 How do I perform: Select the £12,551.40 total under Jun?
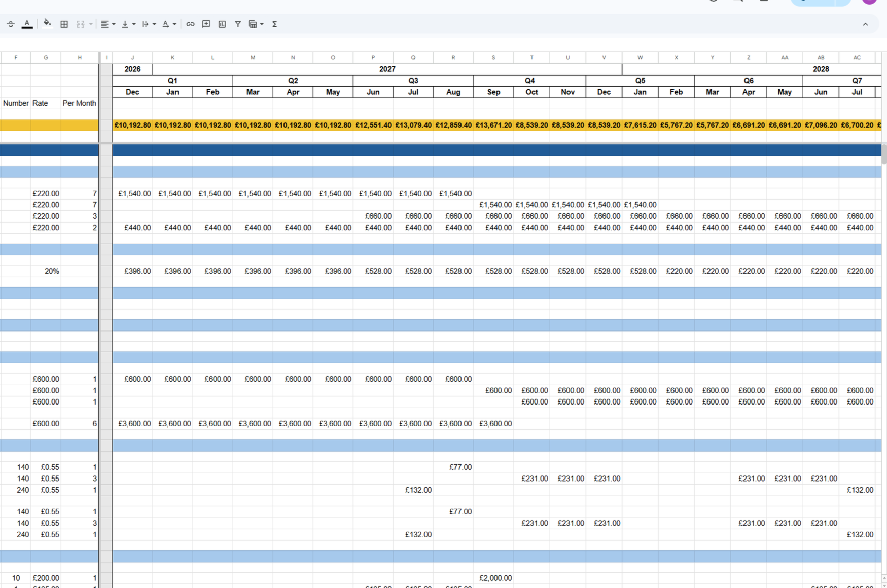coord(373,125)
